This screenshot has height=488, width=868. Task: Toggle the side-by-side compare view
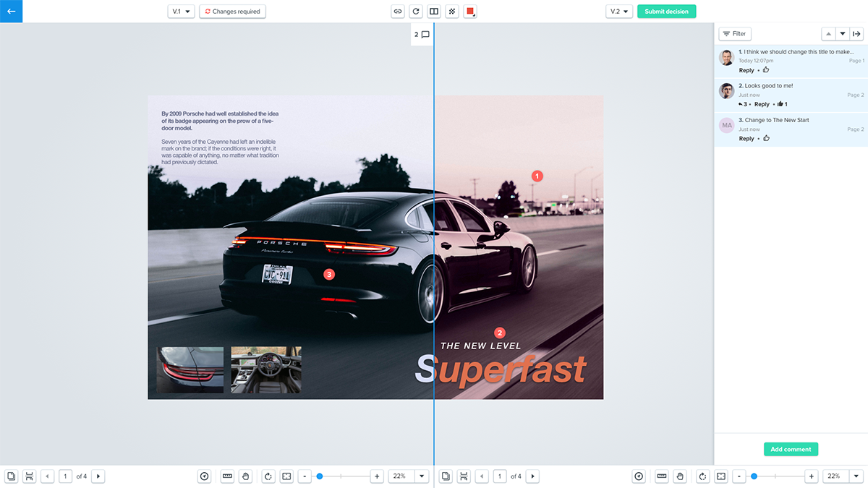(434, 12)
